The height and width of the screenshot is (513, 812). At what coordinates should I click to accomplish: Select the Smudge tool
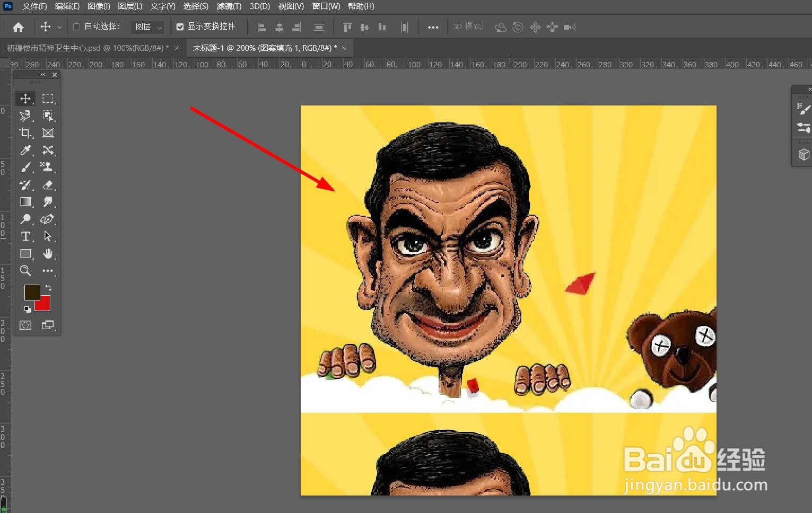point(48,202)
